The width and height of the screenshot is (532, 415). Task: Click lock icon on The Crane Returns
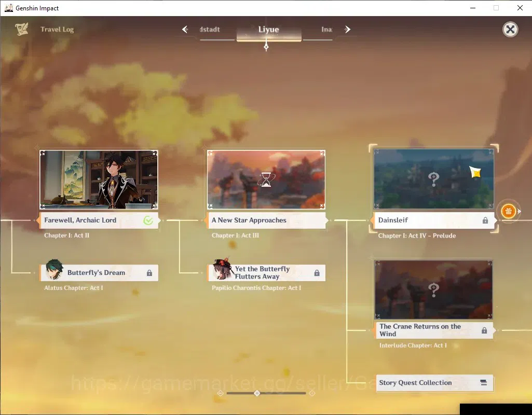(x=484, y=330)
